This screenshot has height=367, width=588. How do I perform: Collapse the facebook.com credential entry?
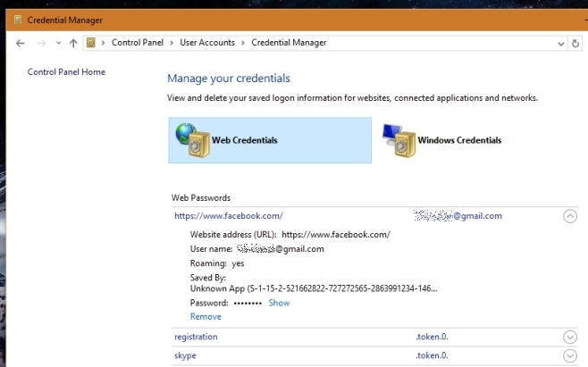point(570,216)
